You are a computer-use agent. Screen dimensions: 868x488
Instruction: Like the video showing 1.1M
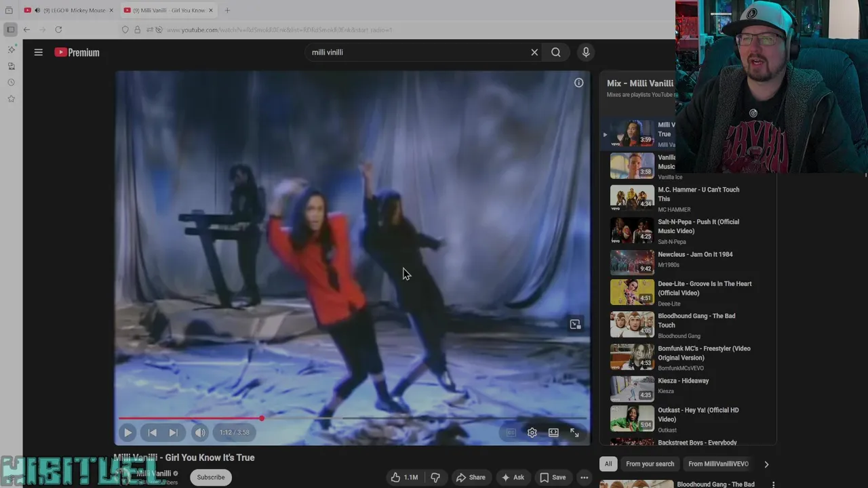[404, 477]
